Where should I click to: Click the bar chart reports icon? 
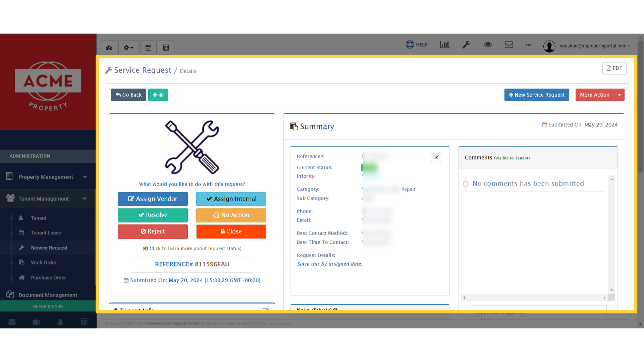pyautogui.click(x=444, y=45)
